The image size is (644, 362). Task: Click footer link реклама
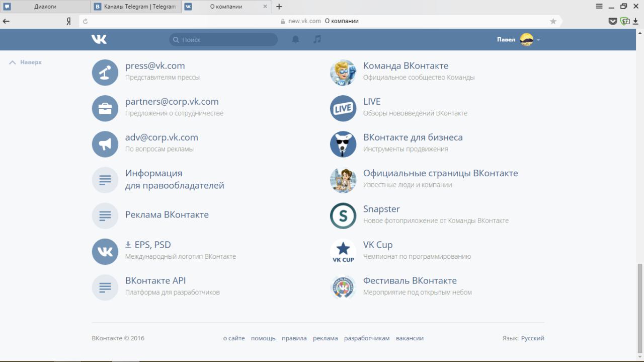[326, 338]
